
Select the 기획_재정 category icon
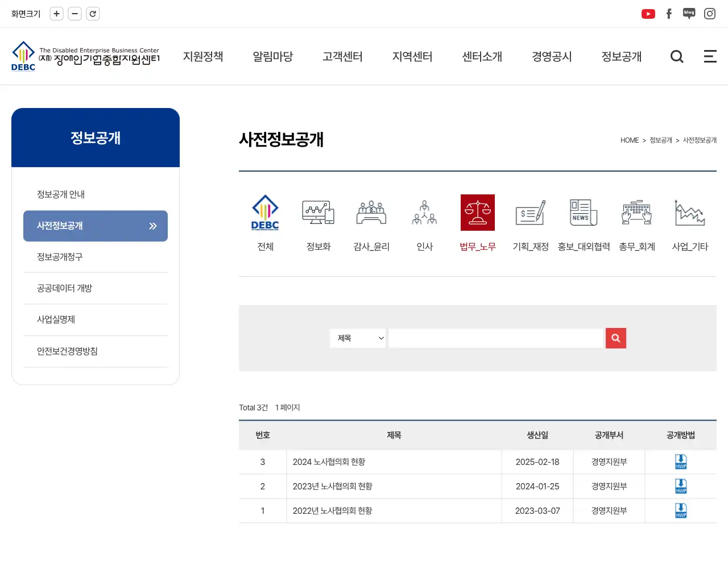point(531,213)
